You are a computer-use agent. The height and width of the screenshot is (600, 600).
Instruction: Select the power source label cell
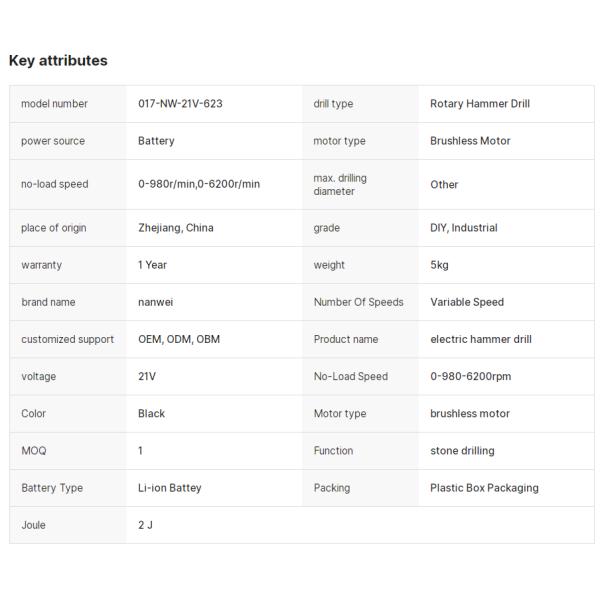coord(53,141)
